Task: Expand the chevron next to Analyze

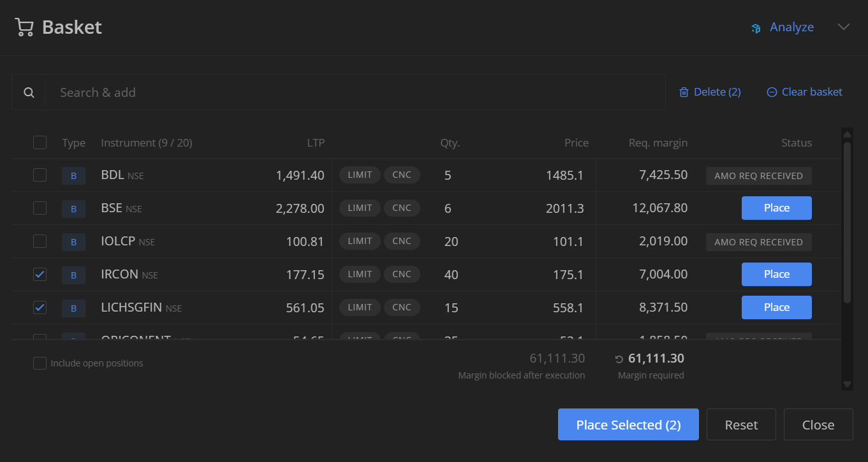Action: (844, 27)
